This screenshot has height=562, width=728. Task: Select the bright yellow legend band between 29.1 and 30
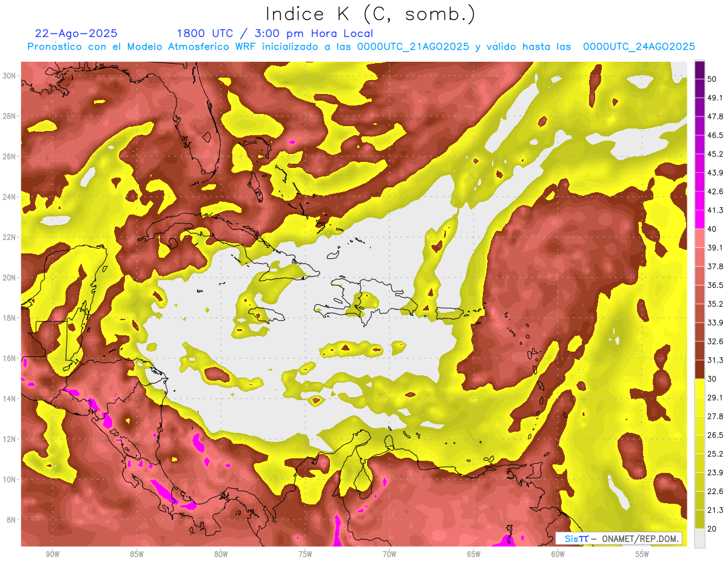click(699, 388)
